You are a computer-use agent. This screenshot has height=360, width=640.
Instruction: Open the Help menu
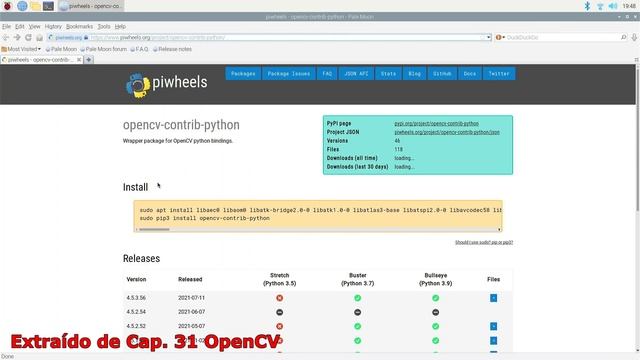(120, 27)
